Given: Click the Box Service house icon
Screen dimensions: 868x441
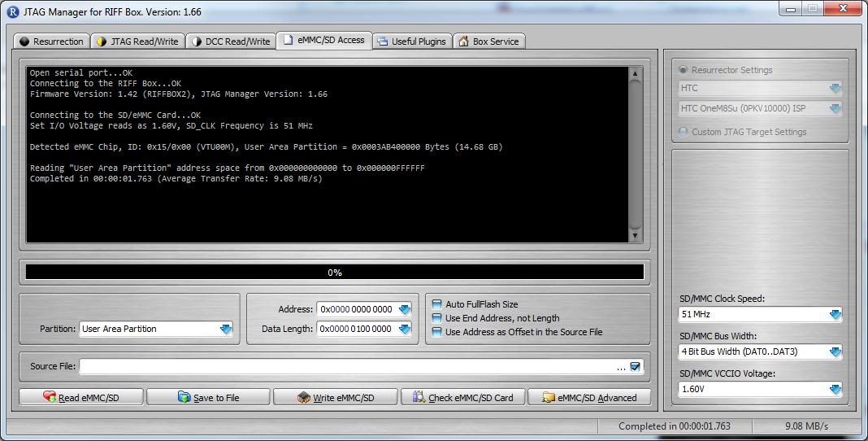Looking at the screenshot, I should pos(463,41).
